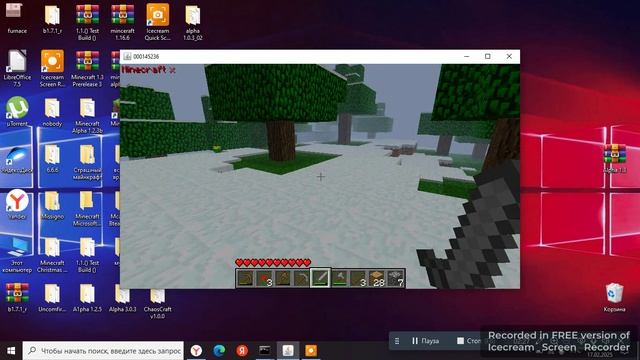Open the minecraft 1.16.6 archive
The width and height of the screenshot is (640, 360).
(122, 22)
